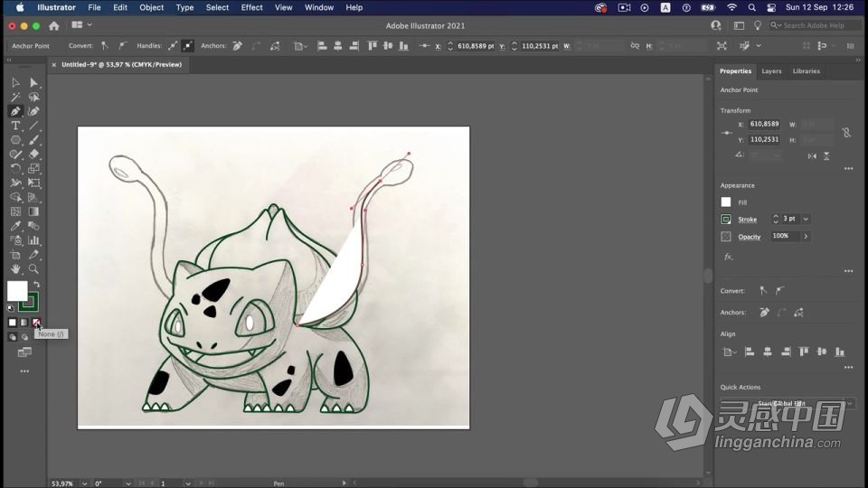Toggle hide handles for selected anchors
Screen dimensions: 868x488
188,46
